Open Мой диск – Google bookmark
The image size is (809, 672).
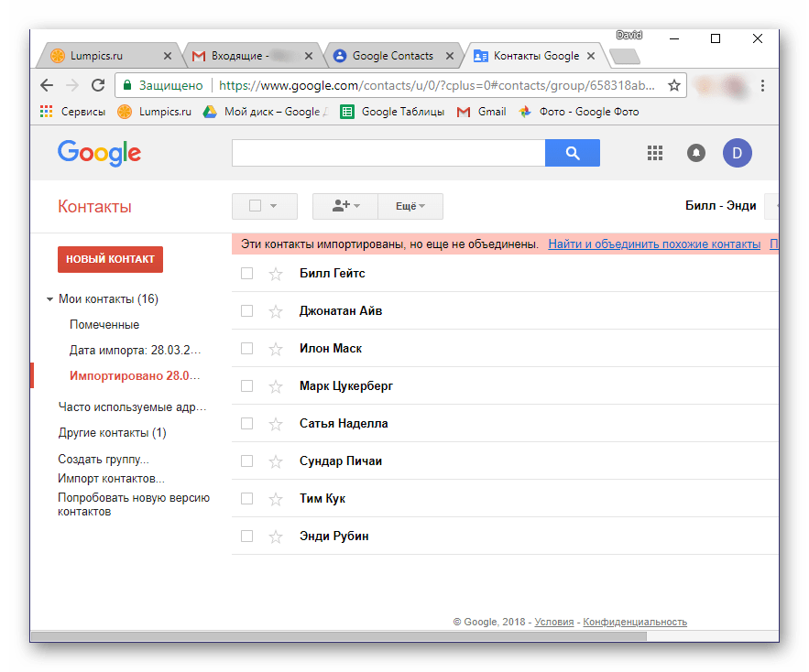pos(265,112)
